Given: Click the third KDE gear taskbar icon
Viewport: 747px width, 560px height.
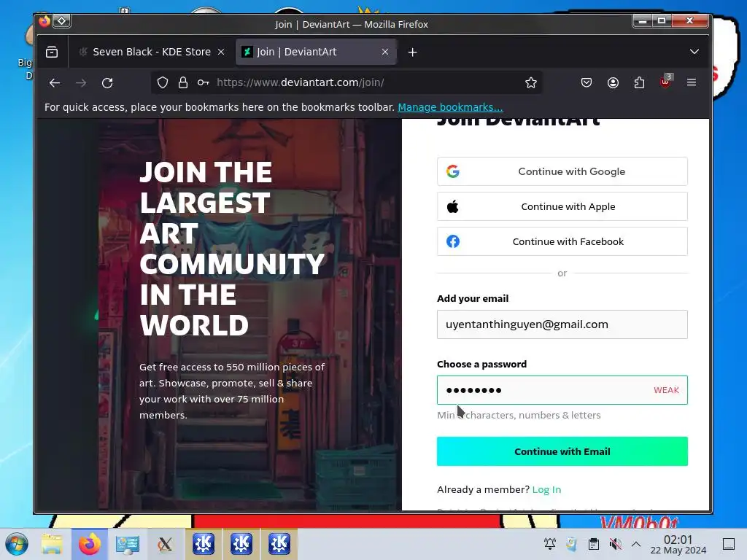Looking at the screenshot, I should pyautogui.click(x=279, y=544).
